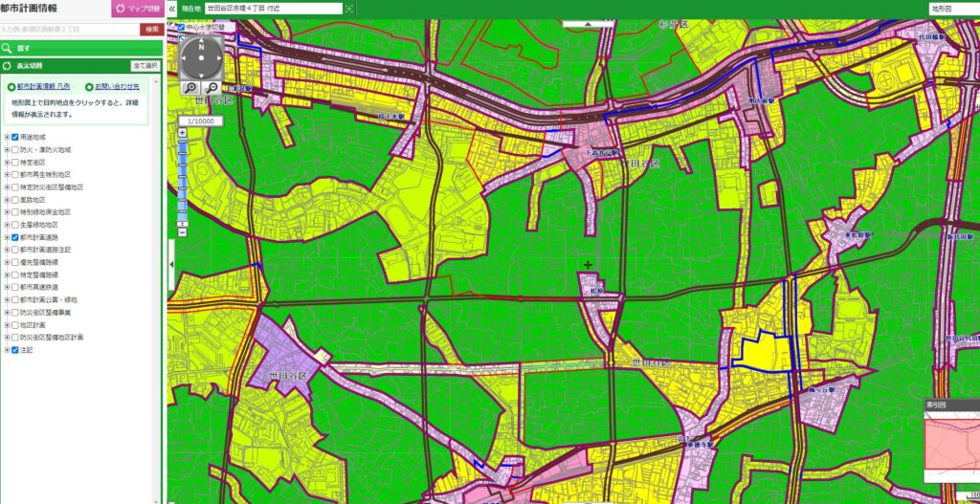Collapse the sidebar with the double-chevron icon

click(172, 9)
